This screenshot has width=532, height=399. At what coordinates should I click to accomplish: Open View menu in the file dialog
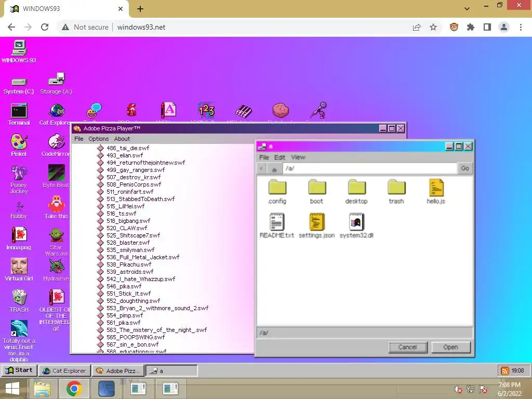[298, 157]
